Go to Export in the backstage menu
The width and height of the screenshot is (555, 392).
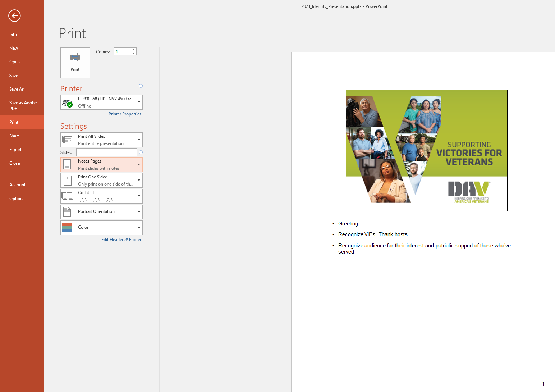tap(15, 150)
